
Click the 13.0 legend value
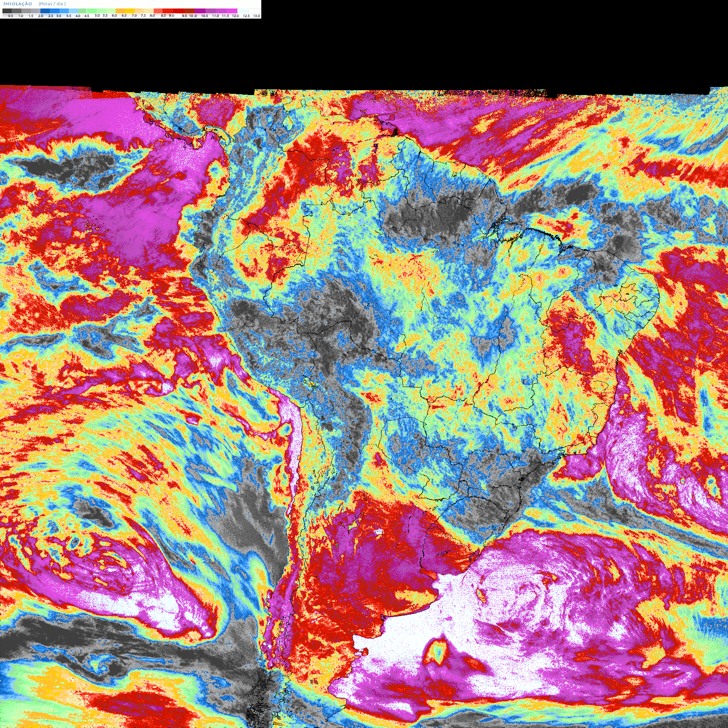(x=256, y=16)
